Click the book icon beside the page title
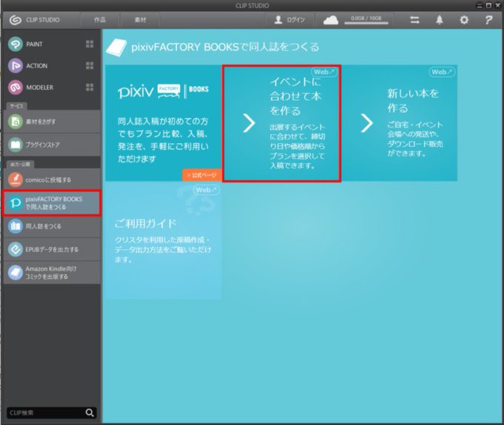The width and height of the screenshot is (504, 425). 116,47
